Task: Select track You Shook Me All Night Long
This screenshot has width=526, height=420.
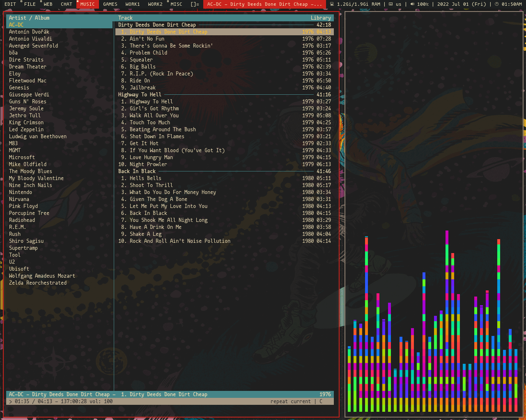Action: 225,220
